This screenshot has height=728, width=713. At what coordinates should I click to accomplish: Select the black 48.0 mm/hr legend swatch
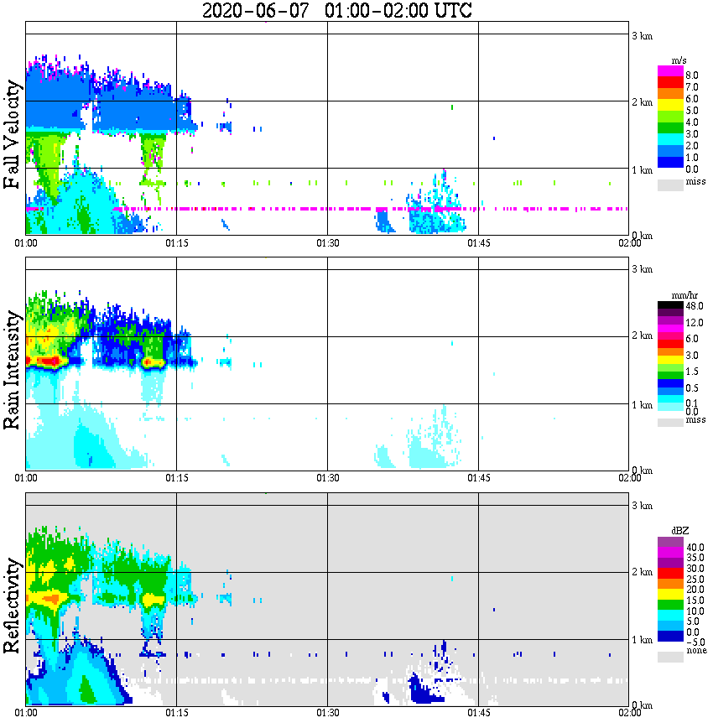670,304
